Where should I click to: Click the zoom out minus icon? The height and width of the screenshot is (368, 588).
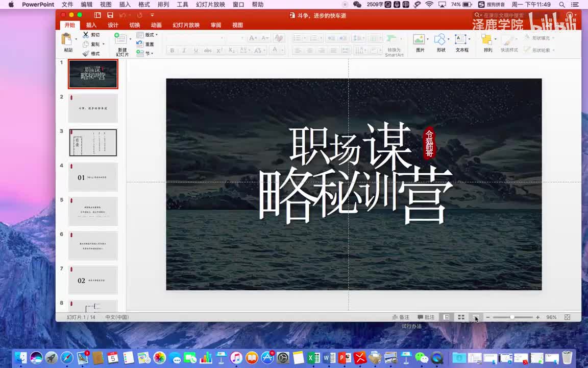click(488, 317)
